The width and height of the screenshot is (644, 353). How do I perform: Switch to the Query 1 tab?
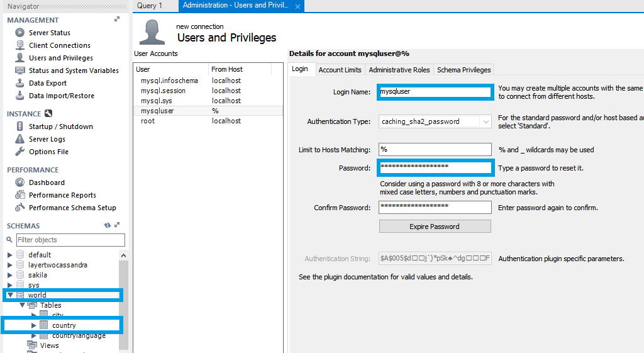click(150, 6)
